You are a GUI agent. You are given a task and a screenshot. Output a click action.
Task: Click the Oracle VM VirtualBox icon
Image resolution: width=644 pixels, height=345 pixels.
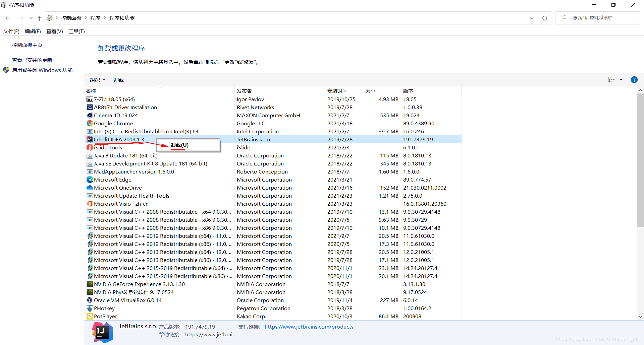coord(90,300)
